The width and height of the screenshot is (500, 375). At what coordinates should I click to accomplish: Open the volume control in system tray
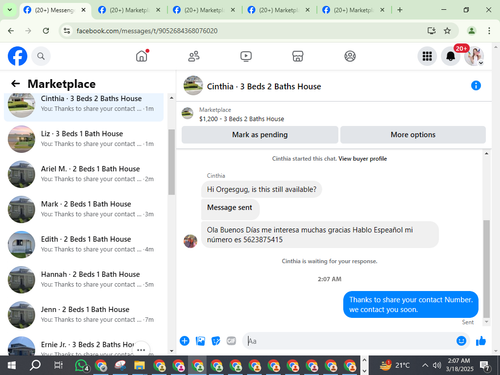(x=437, y=365)
